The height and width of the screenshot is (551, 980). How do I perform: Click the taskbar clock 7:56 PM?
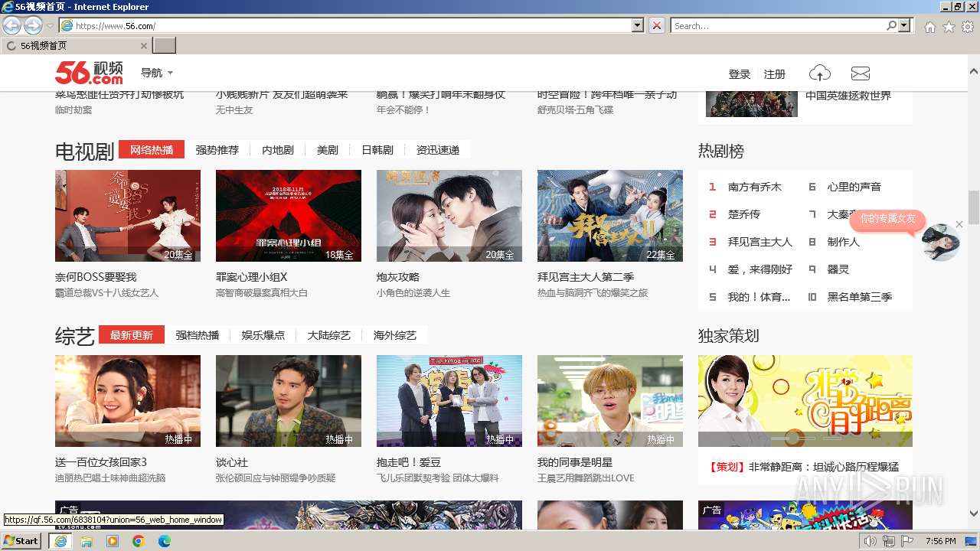pos(940,542)
